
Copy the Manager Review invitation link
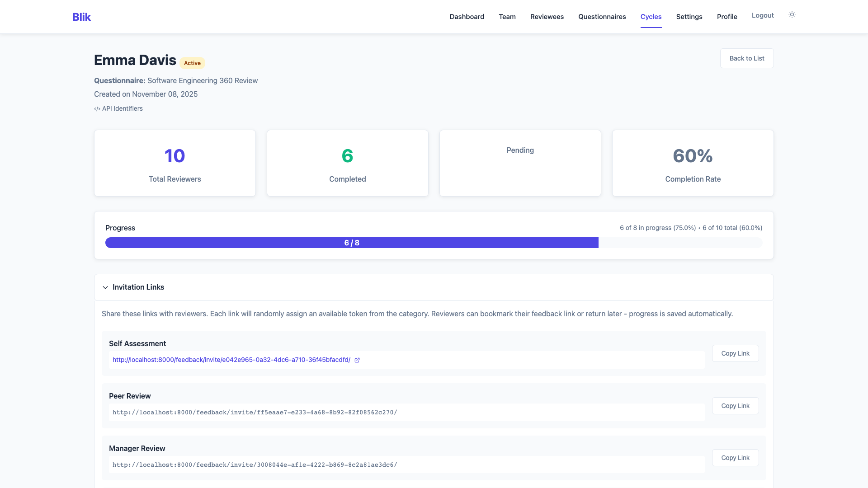click(x=735, y=457)
